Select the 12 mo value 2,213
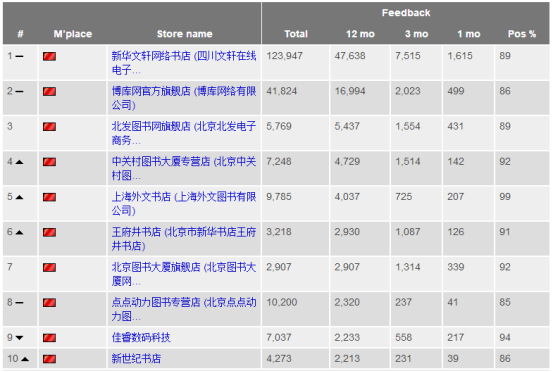The image size is (554, 372). [347, 359]
